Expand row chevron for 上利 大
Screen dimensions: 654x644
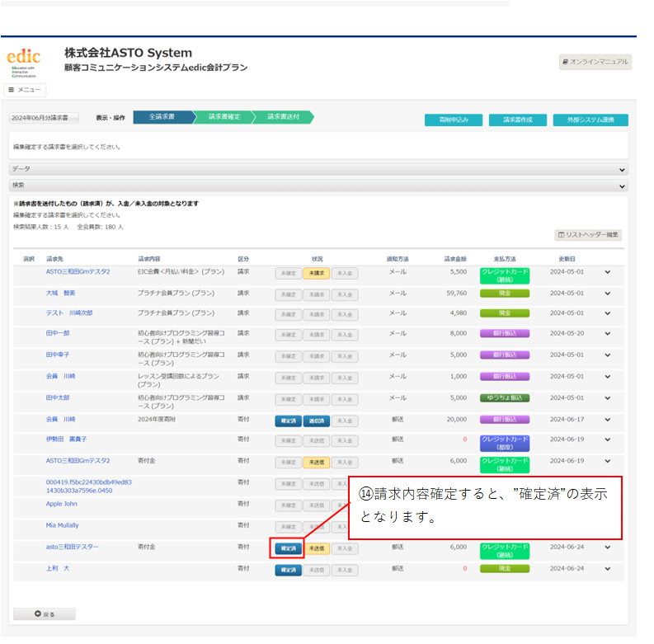point(608,568)
